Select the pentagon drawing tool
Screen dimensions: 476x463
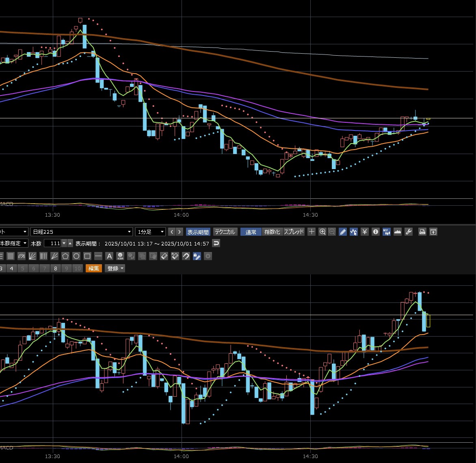coord(65,256)
